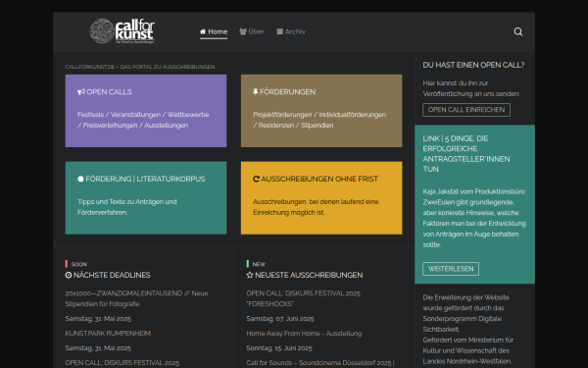
Task: Click 'Samstag, 07. Juni 2025' date
Action: (x=280, y=319)
